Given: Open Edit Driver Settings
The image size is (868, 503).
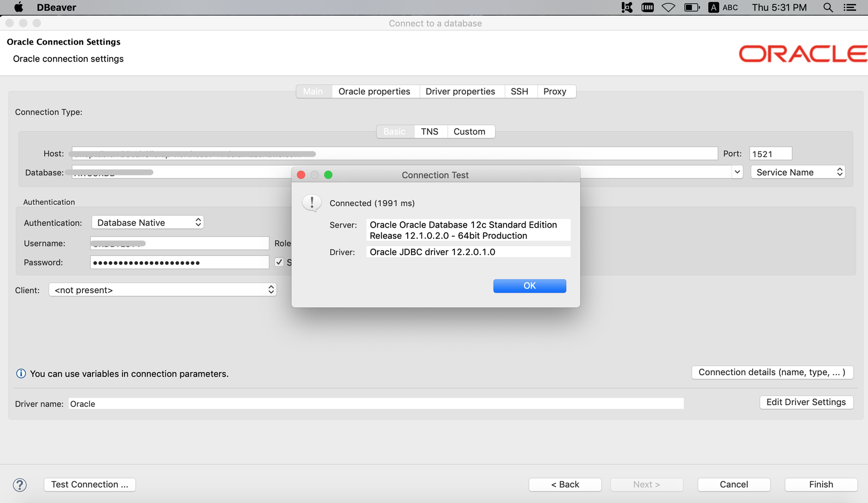Looking at the screenshot, I should [806, 402].
